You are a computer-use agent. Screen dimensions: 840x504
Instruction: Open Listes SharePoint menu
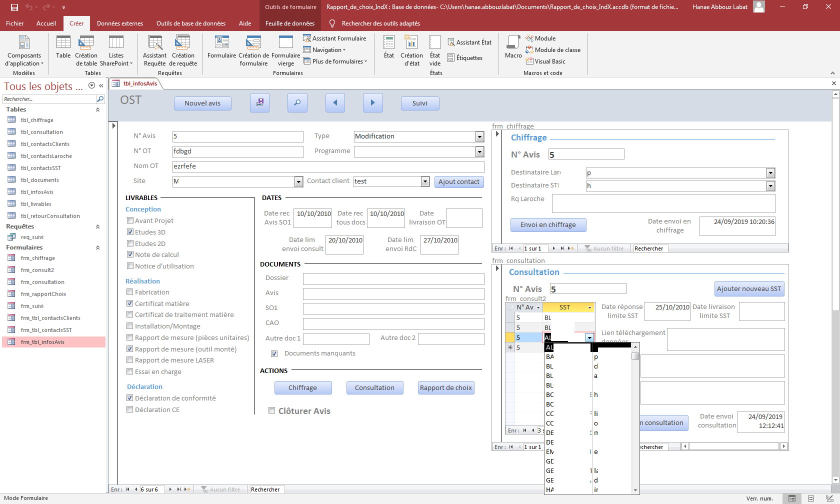(x=116, y=50)
